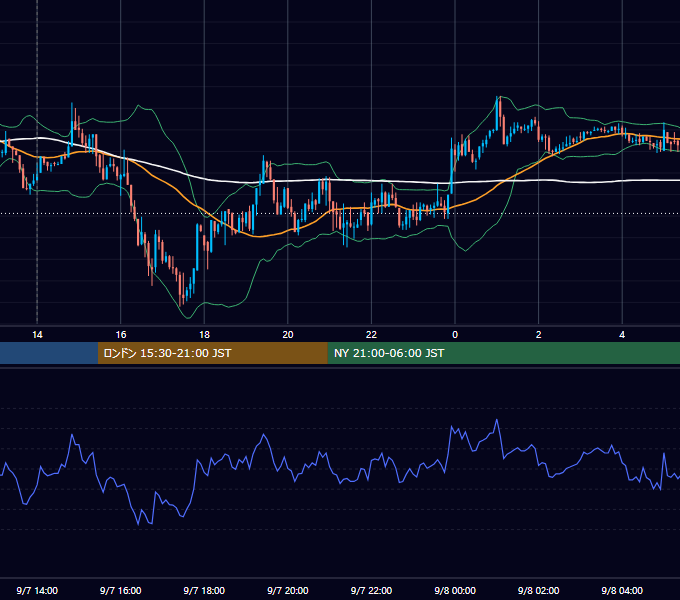
Task: Click the hour label 20 on price chart axis
Action: [x=288, y=335]
